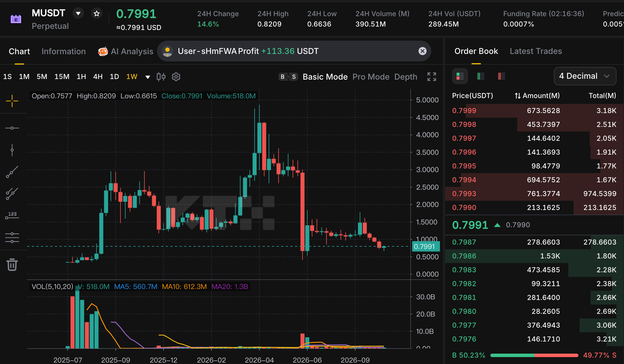This screenshot has width=624, height=364.
Task: Show bids-only order book view
Action: pos(481,76)
